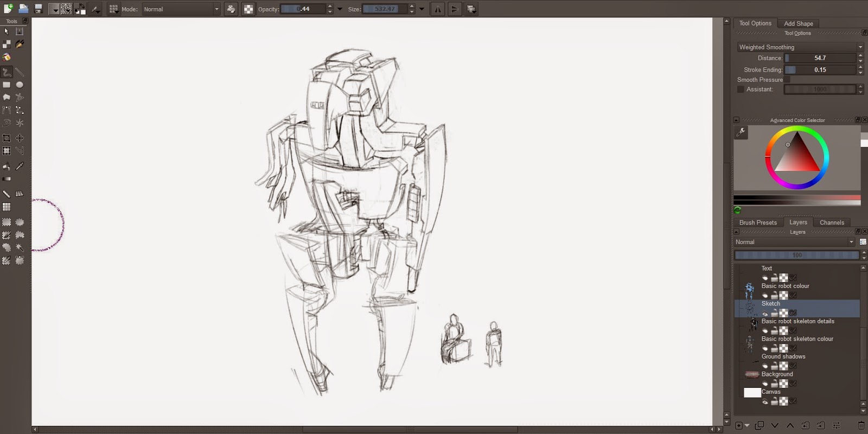The image size is (868, 434).
Task: Select the Freehand Brush tool
Action: pos(7,72)
